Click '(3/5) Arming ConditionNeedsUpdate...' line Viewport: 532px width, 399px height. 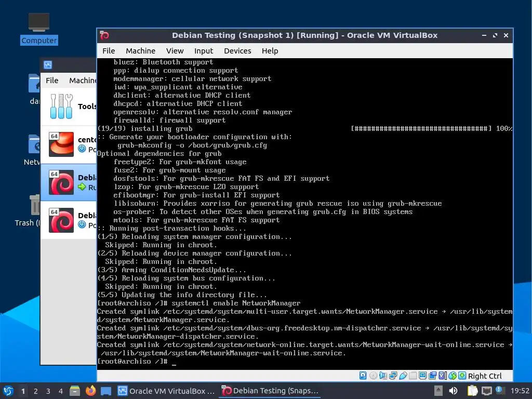point(171,270)
